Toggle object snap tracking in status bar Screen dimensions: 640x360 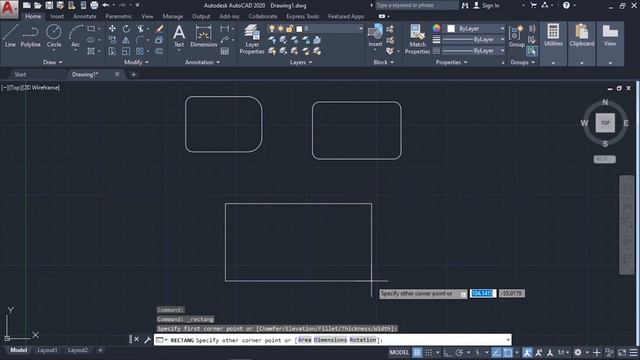496,352
